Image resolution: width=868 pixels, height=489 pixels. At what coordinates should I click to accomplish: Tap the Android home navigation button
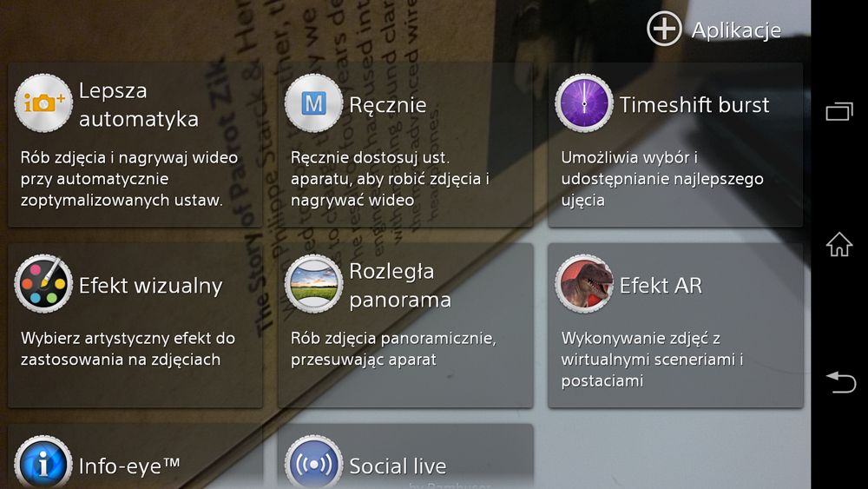839,244
